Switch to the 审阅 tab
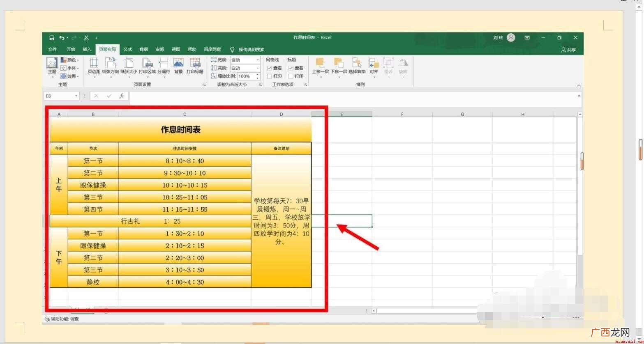Image resolution: width=644 pixels, height=344 pixels. [x=160, y=50]
